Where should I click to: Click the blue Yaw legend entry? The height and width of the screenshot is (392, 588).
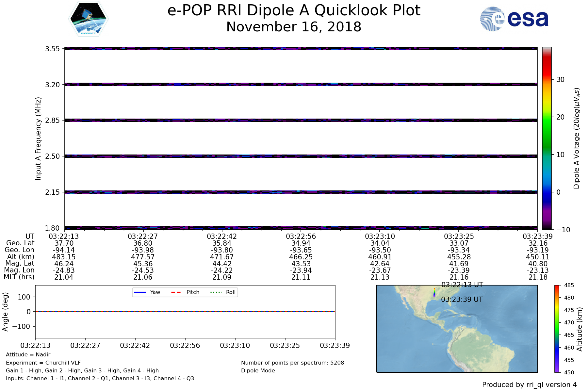[147, 292]
